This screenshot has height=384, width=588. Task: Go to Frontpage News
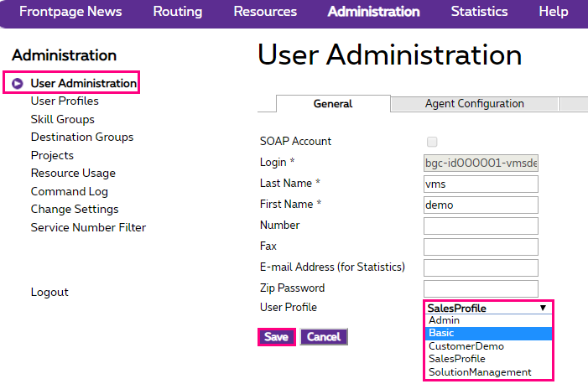tap(70, 12)
